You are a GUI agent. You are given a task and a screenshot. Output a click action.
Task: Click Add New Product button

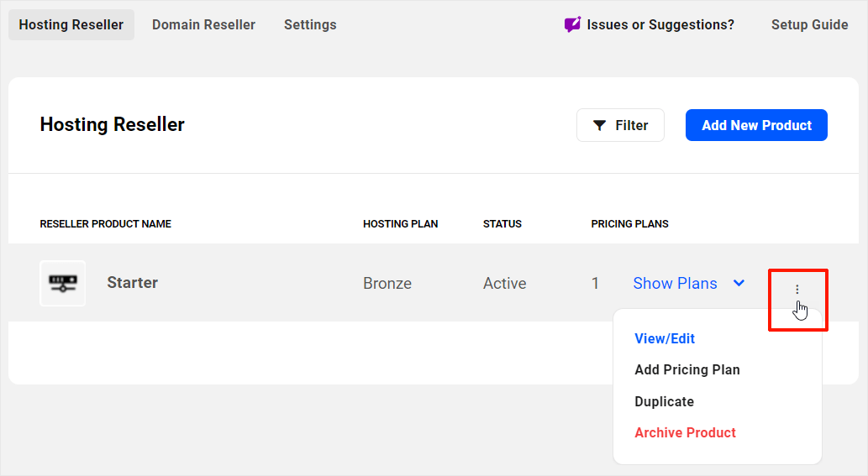pos(756,125)
